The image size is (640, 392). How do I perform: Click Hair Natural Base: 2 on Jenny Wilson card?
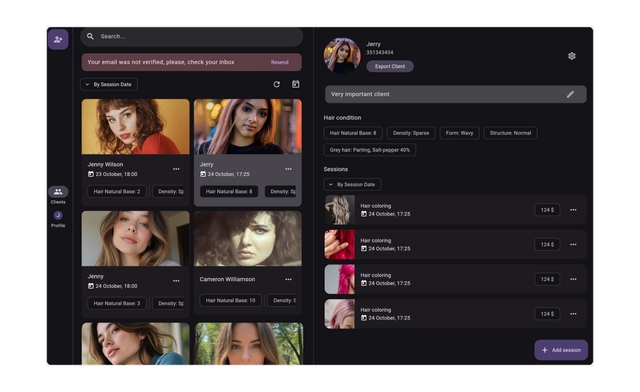coord(117,192)
